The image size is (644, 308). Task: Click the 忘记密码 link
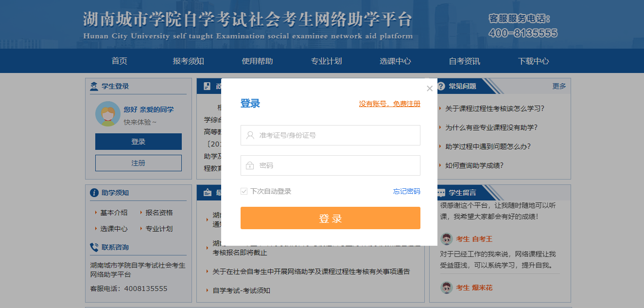pyautogui.click(x=407, y=191)
